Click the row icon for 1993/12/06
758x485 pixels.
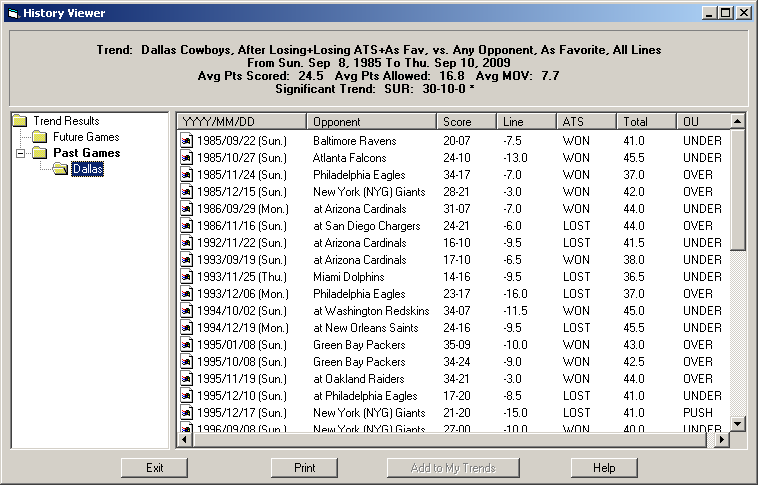[187, 294]
